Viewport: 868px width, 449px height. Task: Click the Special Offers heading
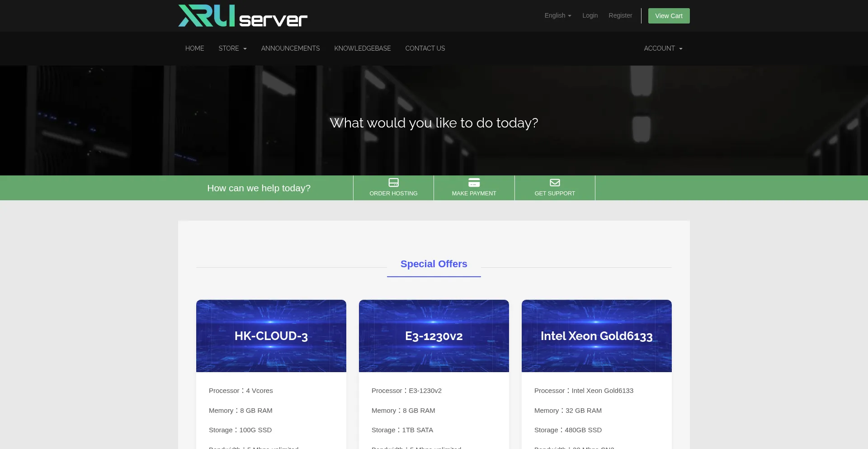coord(434,264)
